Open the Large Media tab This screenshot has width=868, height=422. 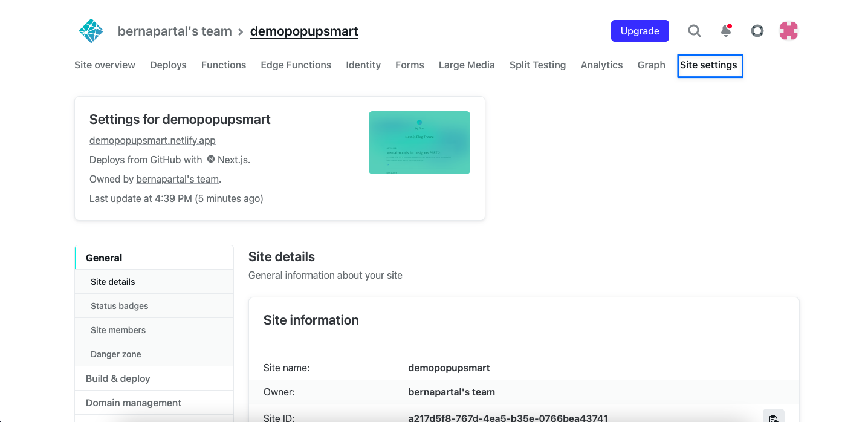(467, 65)
